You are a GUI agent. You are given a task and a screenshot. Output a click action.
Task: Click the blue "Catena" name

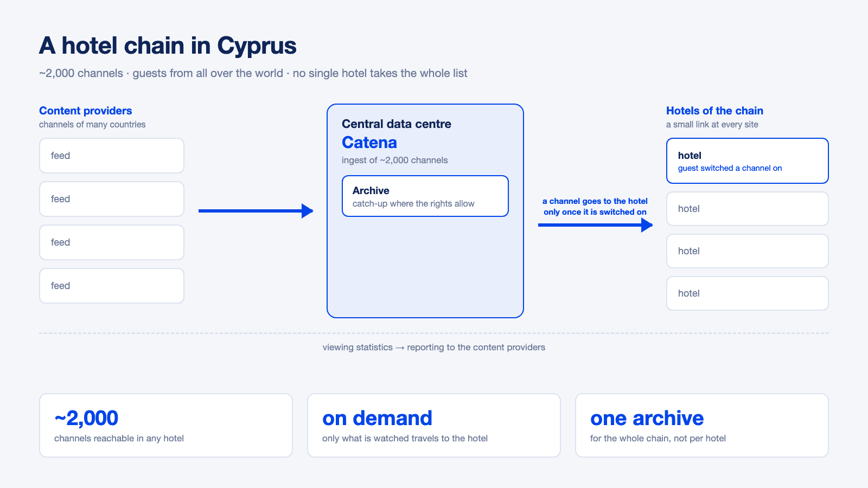pos(369,143)
